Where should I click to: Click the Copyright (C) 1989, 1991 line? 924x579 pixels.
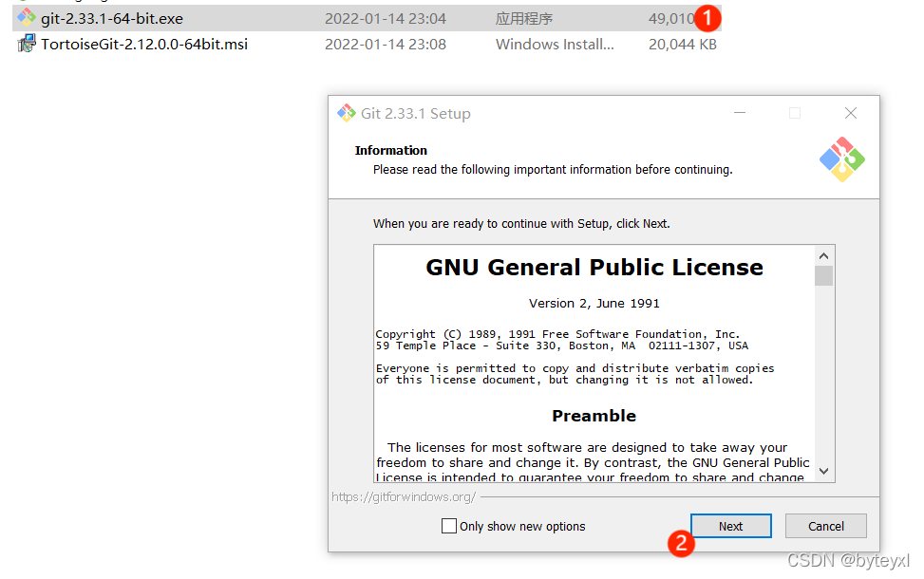click(x=557, y=334)
